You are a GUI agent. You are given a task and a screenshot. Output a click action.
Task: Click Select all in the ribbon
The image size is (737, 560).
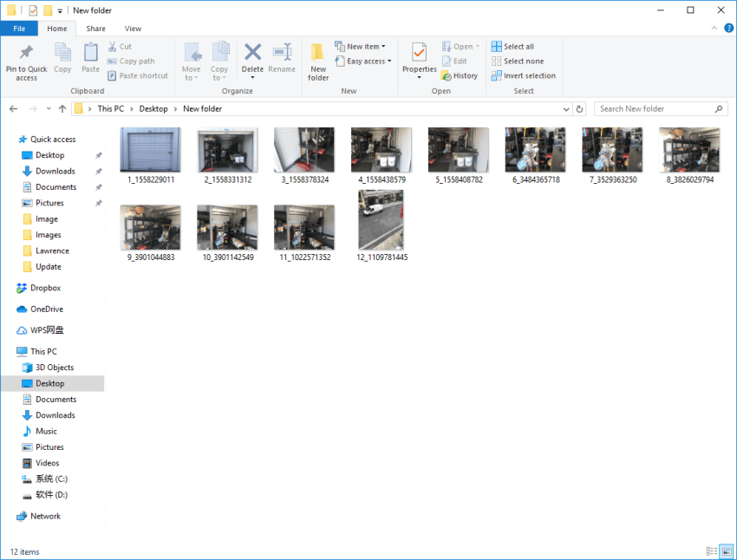(517, 46)
